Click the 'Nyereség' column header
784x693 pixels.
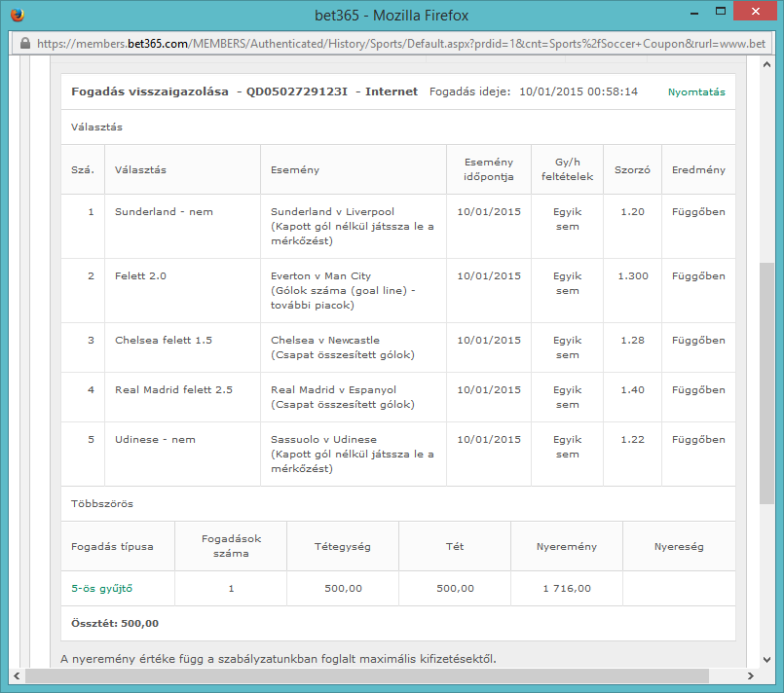click(x=679, y=547)
